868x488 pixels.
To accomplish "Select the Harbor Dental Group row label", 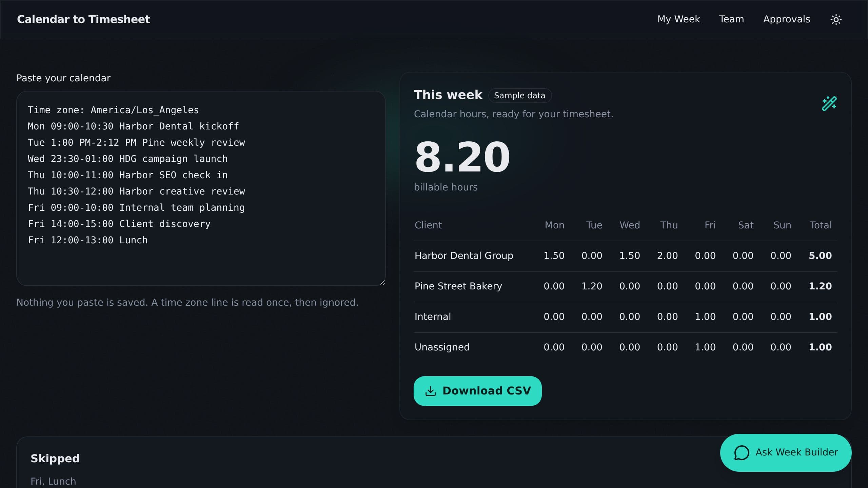I will [x=464, y=256].
